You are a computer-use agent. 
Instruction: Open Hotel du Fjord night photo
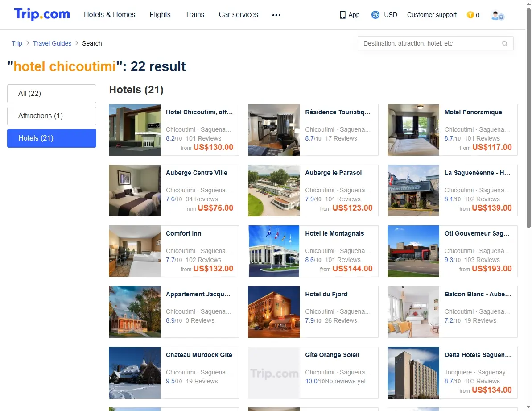click(x=274, y=312)
